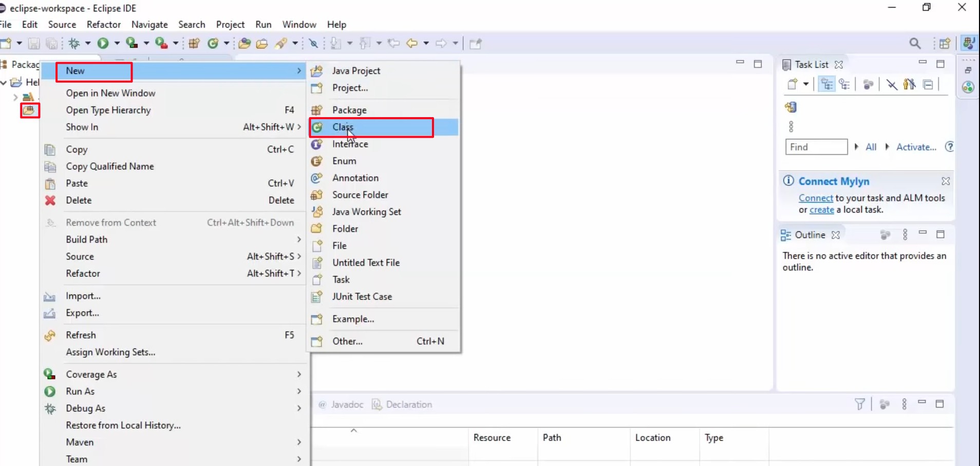Click Refresh in the context menu
The image size is (980, 466).
click(x=174, y=335)
